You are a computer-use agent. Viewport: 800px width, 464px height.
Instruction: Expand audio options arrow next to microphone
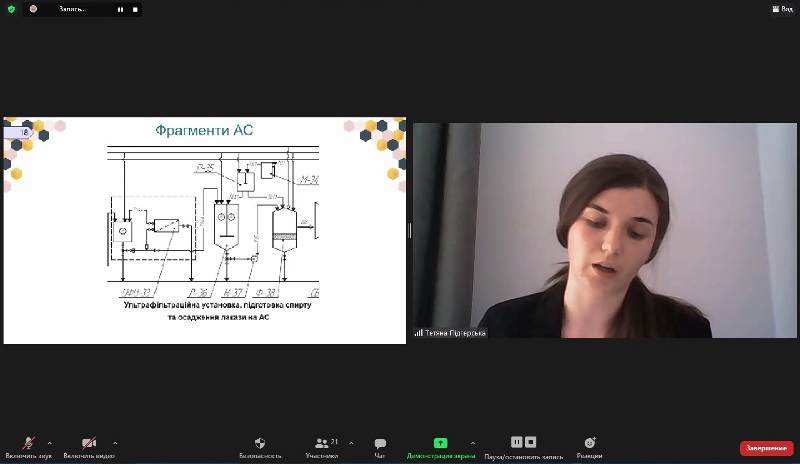tap(50, 442)
